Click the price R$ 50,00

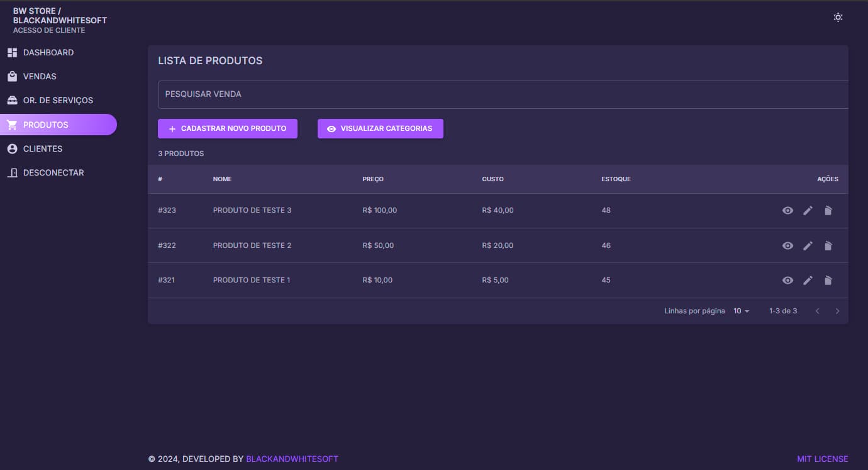click(378, 245)
